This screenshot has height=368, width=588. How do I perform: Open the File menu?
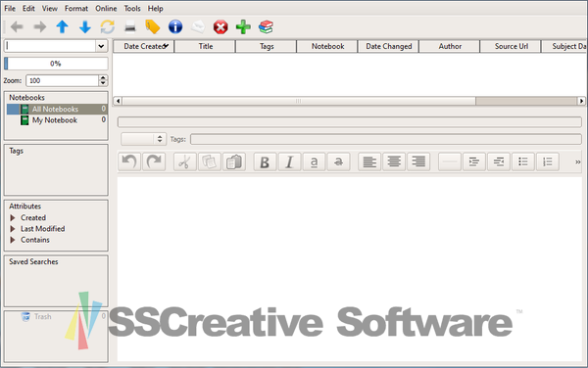[10, 8]
